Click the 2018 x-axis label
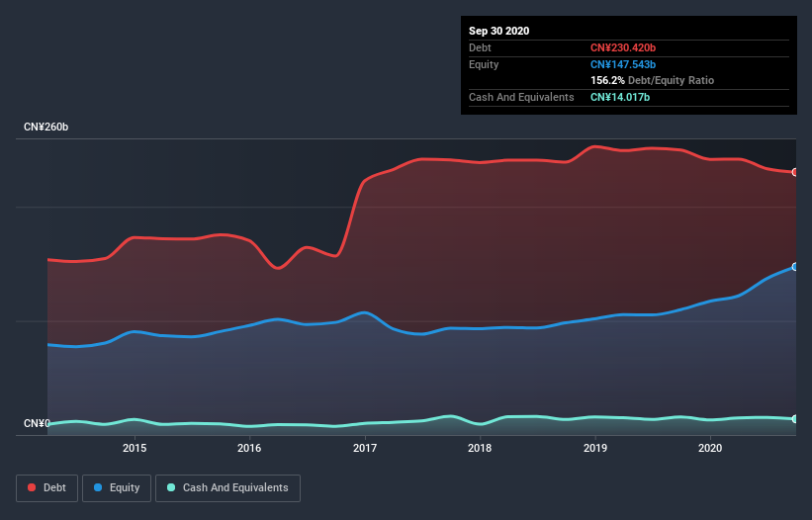This screenshot has height=520, width=812. 480,448
